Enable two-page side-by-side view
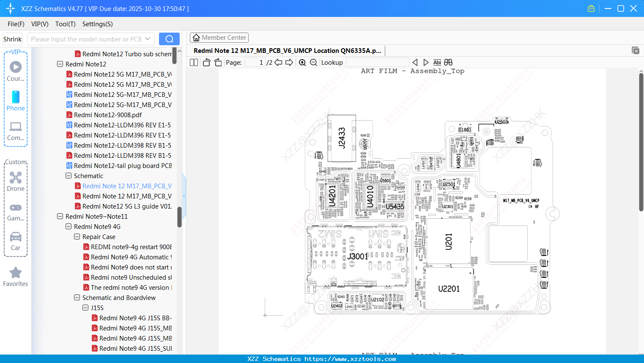The height and width of the screenshot is (363, 644). pyautogui.click(x=194, y=62)
